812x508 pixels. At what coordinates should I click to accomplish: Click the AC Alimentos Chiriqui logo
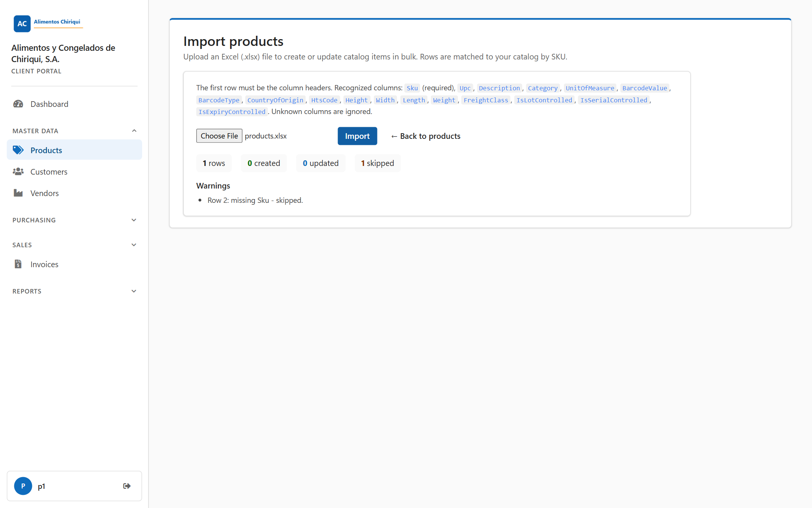(48, 23)
